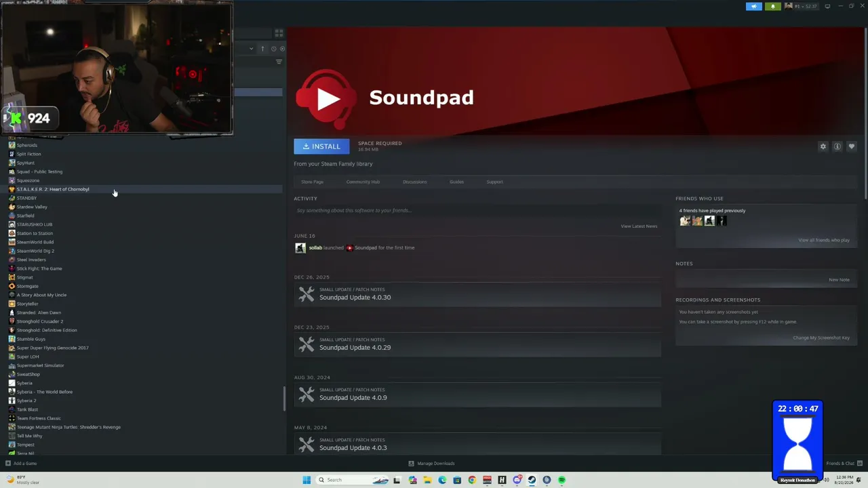
Task: Open Soundpad Update 4.0.3 patch notes
Action: point(477,445)
